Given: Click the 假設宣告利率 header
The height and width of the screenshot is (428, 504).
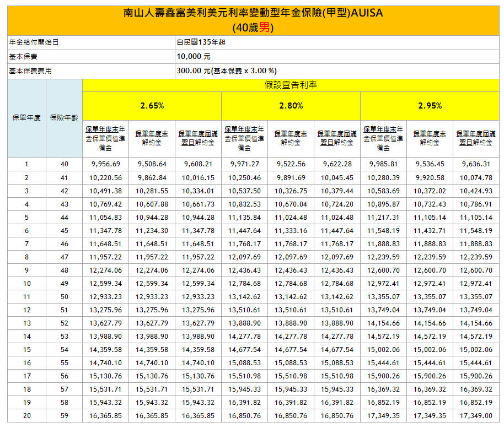Looking at the screenshot, I should point(291,85).
